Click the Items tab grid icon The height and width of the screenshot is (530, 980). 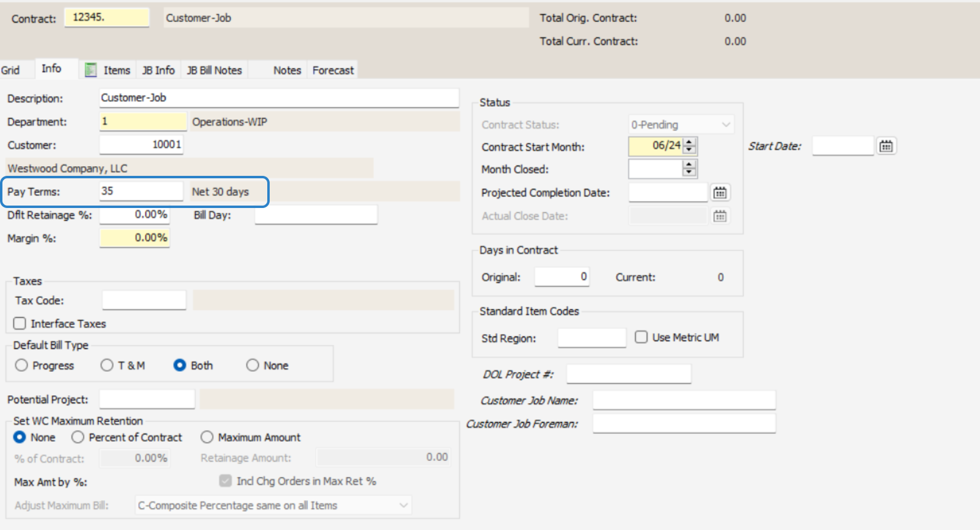point(91,70)
